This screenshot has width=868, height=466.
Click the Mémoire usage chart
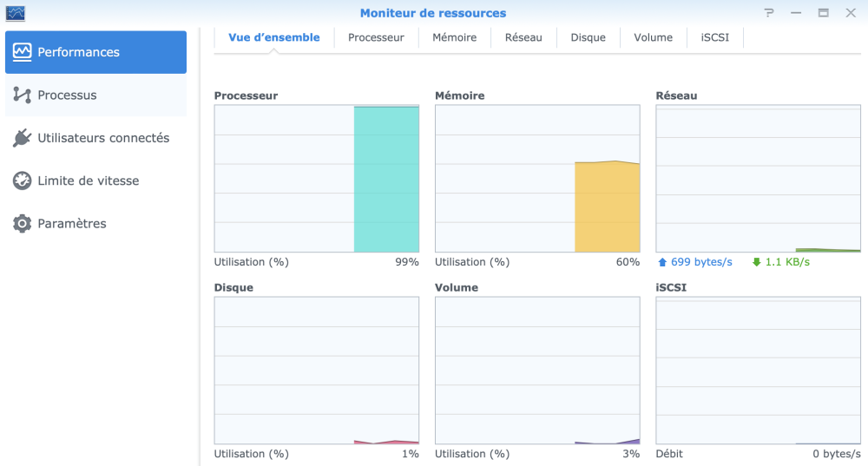[537, 179]
